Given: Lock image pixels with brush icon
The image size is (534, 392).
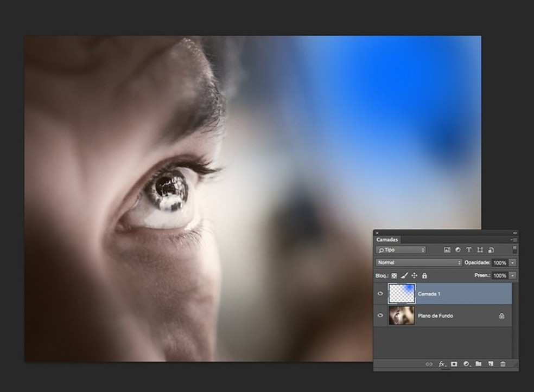Looking at the screenshot, I should (x=404, y=275).
